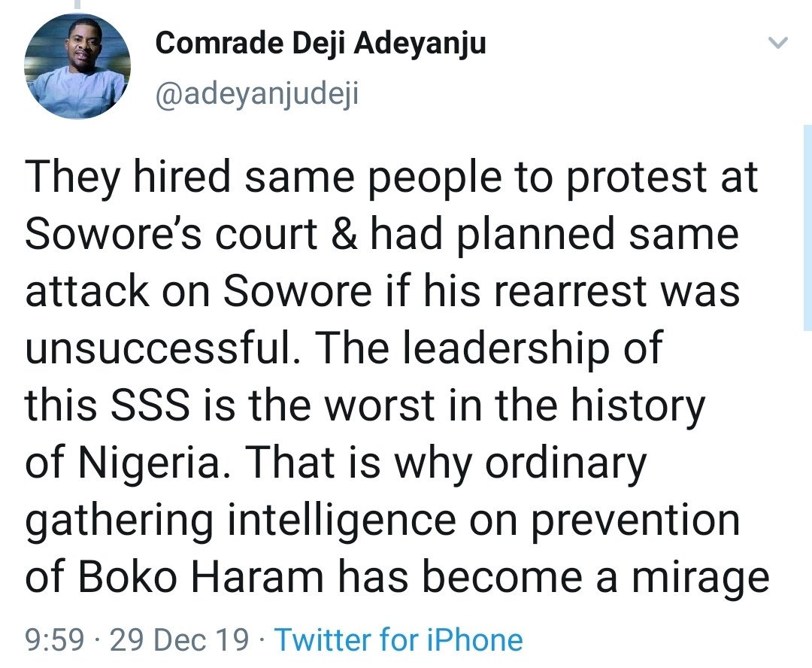
Task: Open the Comrade Deji Adeyanju display name
Action: tap(320, 42)
